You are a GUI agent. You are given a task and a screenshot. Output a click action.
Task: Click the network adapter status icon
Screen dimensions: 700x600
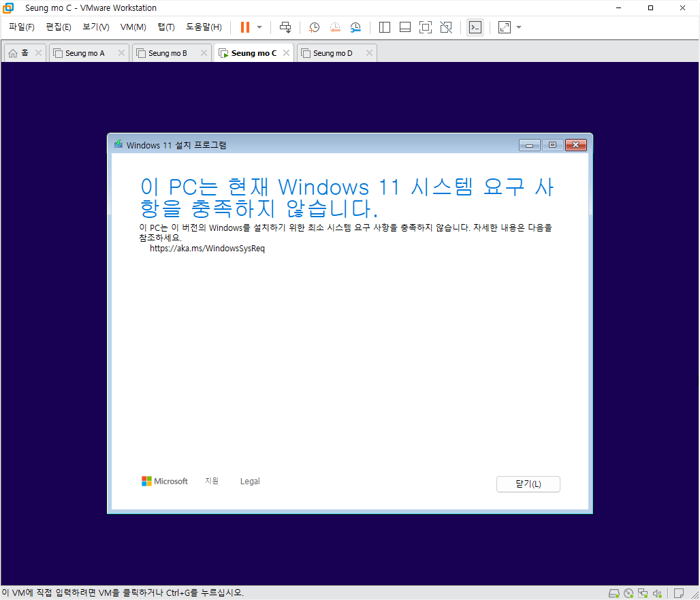tap(643, 593)
